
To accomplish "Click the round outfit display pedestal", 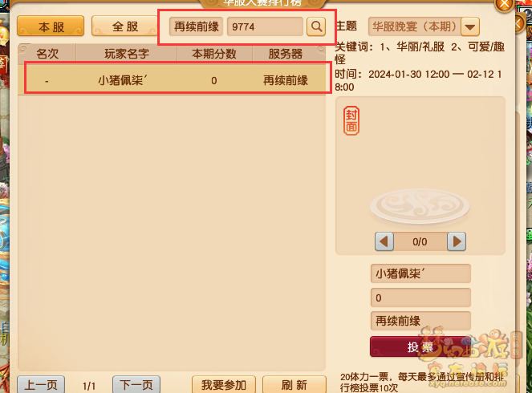I will (x=420, y=206).
